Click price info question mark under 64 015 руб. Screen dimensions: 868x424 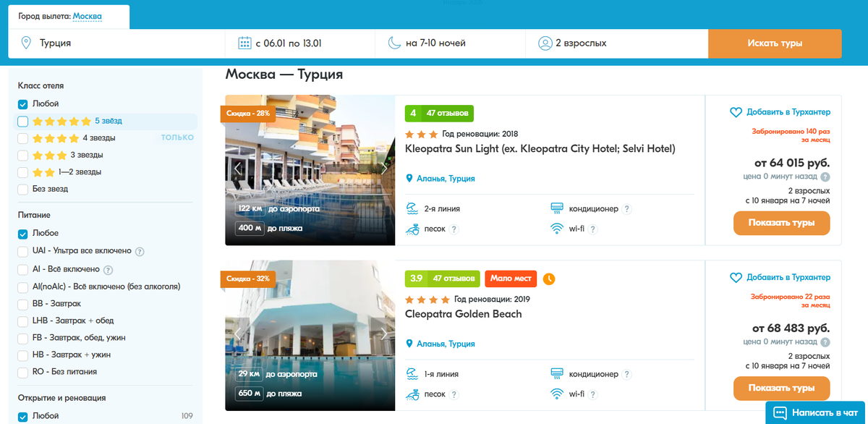825,177
